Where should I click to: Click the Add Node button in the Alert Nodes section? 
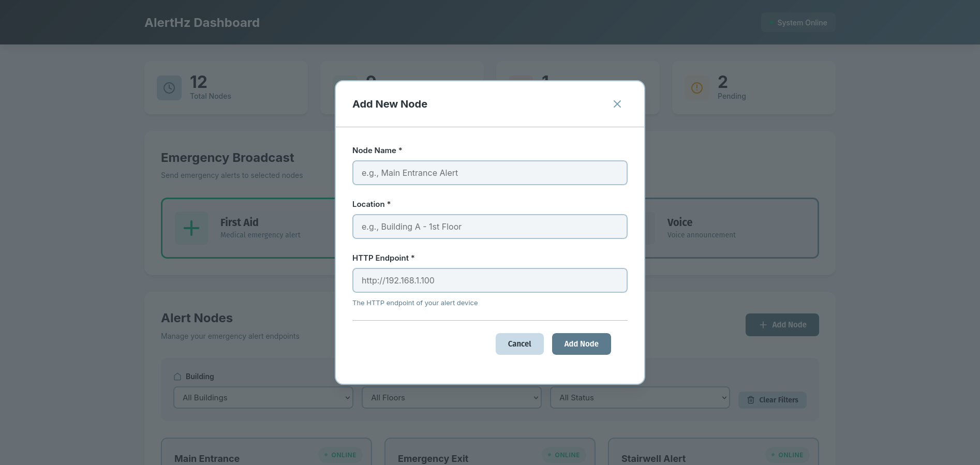pos(782,325)
